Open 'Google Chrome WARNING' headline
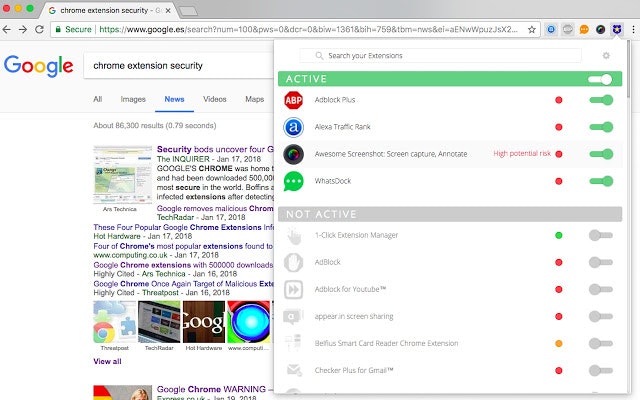The image size is (640, 400). tap(215, 389)
